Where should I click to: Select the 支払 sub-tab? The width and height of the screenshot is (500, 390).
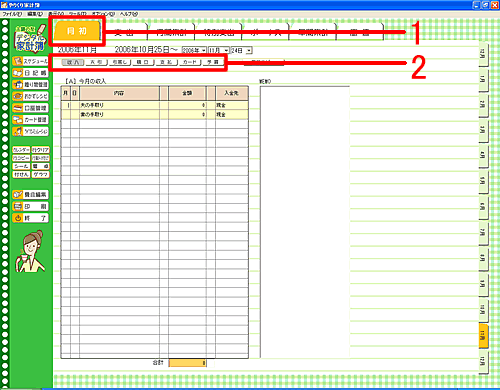[x=166, y=62]
